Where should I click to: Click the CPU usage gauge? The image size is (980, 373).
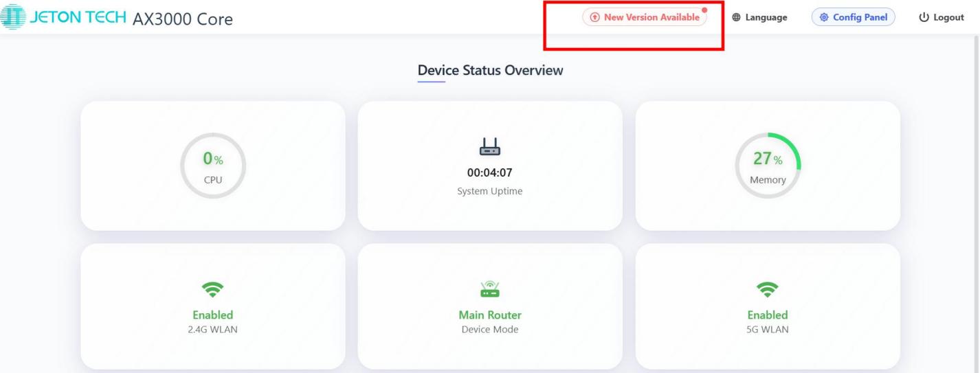(213, 166)
